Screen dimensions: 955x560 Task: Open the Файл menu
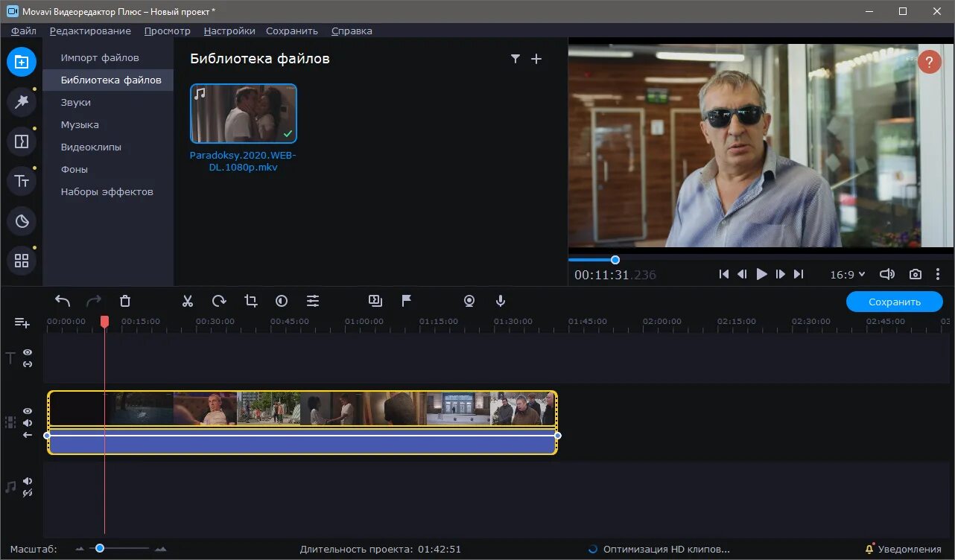click(x=24, y=31)
